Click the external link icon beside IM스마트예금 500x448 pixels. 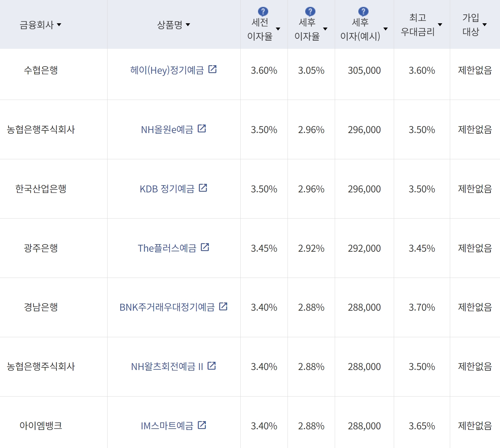click(x=202, y=425)
